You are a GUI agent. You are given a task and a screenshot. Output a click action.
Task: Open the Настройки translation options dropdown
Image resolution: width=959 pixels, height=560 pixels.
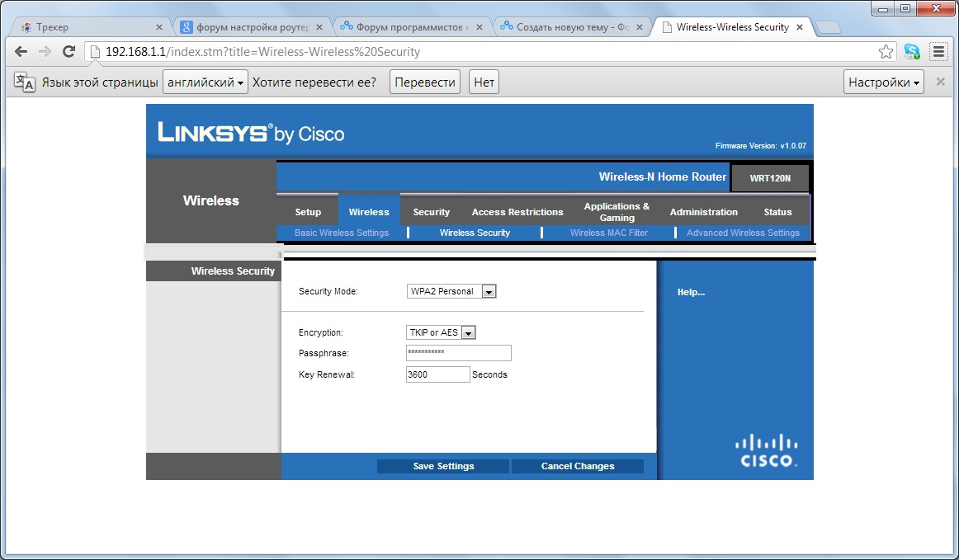(884, 82)
